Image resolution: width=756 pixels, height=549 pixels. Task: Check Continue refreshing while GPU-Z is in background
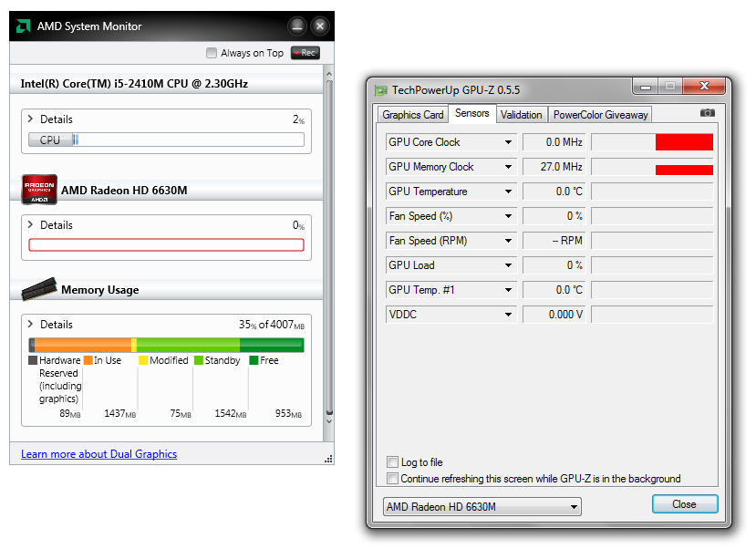392,478
